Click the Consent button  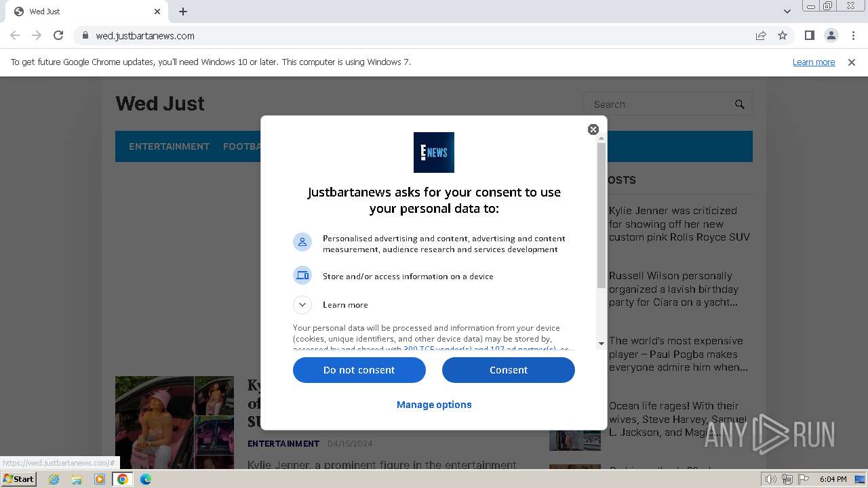coord(509,370)
